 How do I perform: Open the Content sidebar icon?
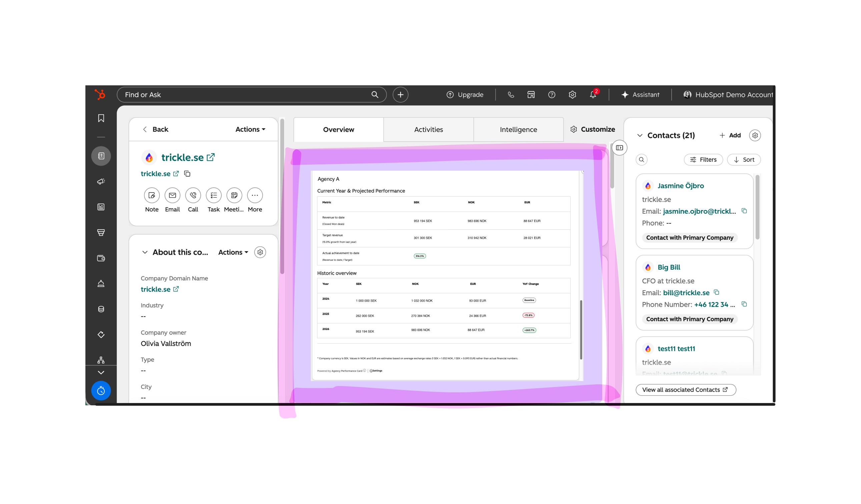pyautogui.click(x=101, y=207)
